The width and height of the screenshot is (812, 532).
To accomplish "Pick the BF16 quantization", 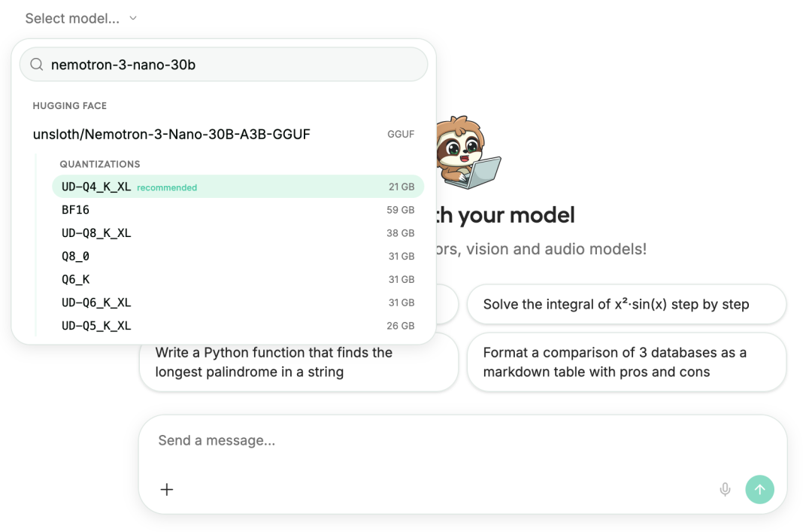I will pos(238,210).
